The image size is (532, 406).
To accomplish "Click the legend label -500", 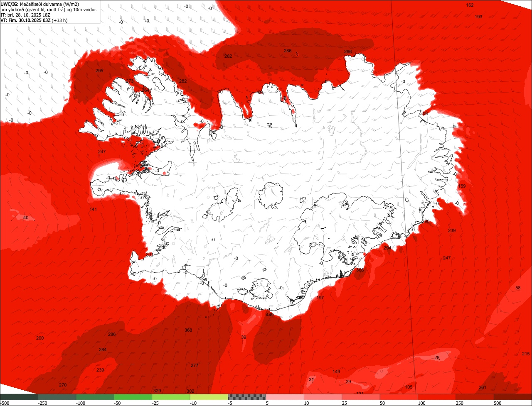I will click(5, 403).
